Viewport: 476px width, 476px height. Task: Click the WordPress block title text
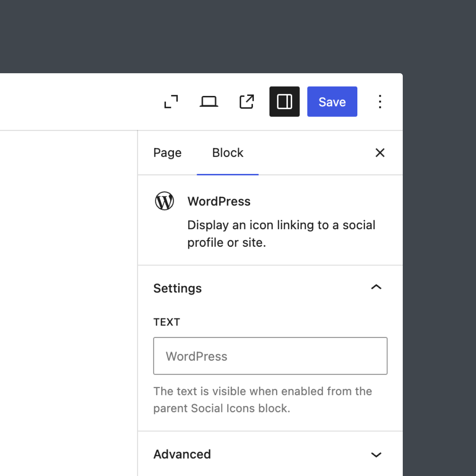tap(219, 201)
